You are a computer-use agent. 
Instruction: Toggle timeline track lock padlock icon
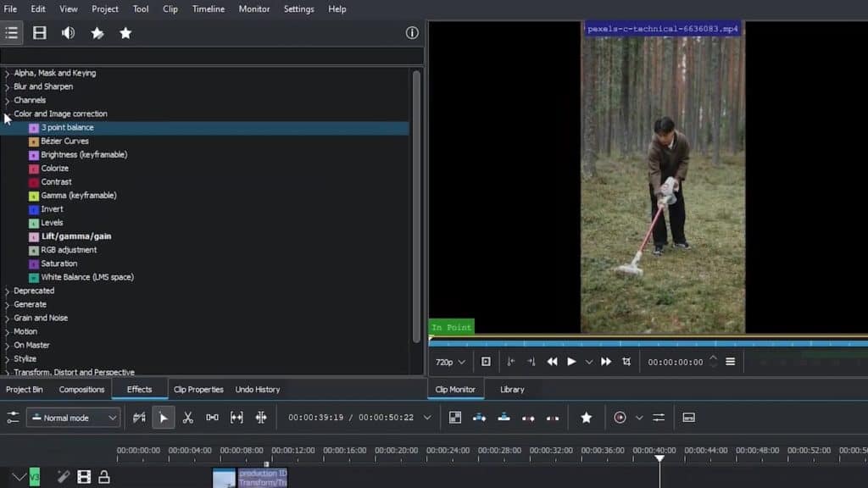click(103, 476)
